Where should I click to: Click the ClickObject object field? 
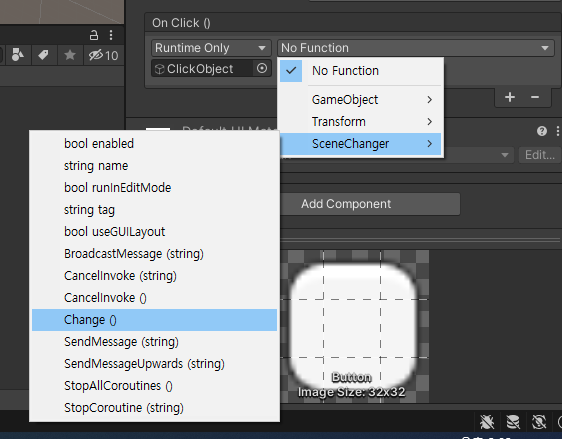click(x=203, y=68)
